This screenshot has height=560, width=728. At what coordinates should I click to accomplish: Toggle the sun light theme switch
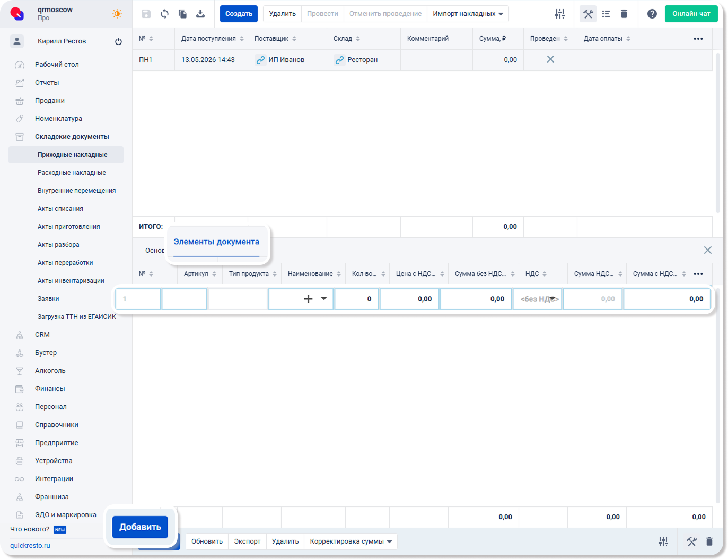pyautogui.click(x=117, y=14)
